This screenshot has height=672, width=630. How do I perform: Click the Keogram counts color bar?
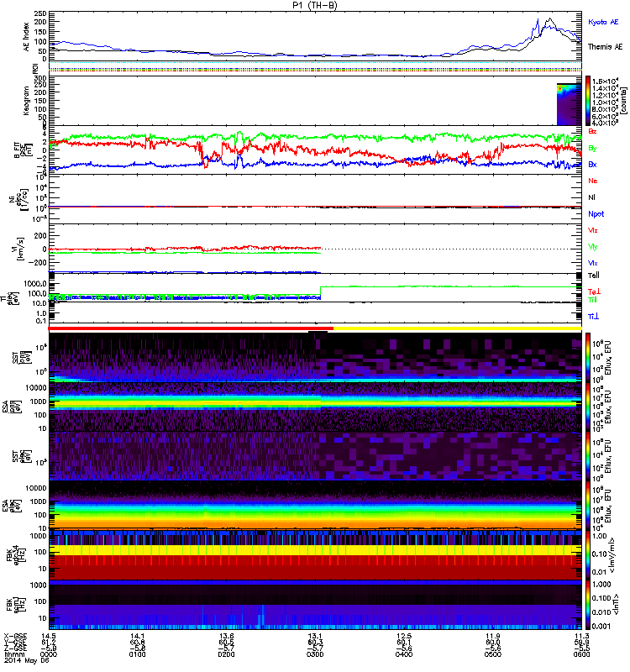tap(588, 101)
